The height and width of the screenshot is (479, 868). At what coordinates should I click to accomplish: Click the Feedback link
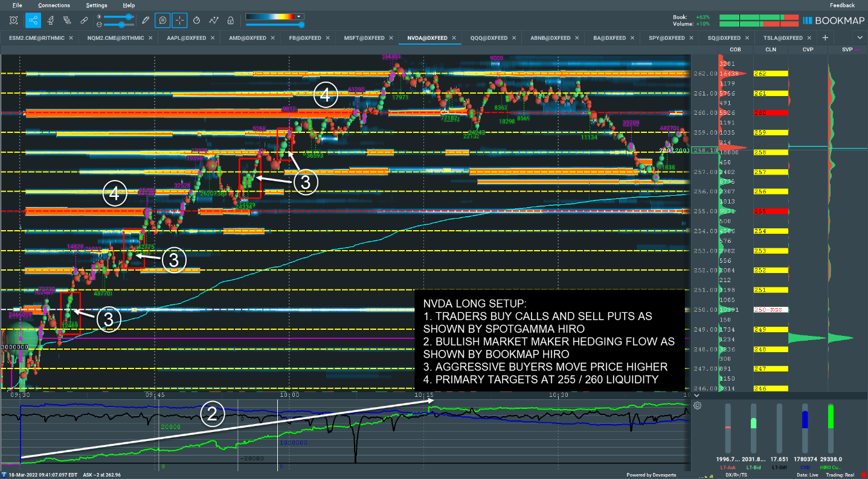(x=842, y=5)
